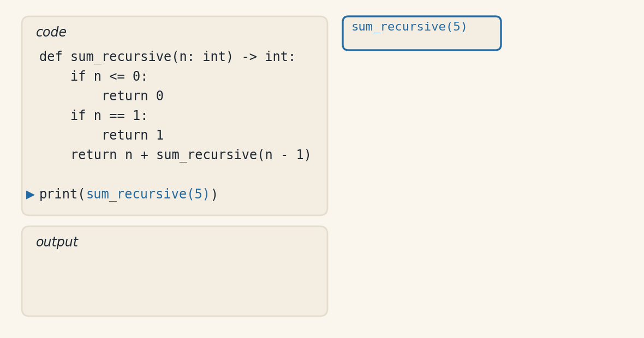The width and height of the screenshot is (644, 338).
Task: Click the 'code' panel heading
Action: [x=51, y=32]
